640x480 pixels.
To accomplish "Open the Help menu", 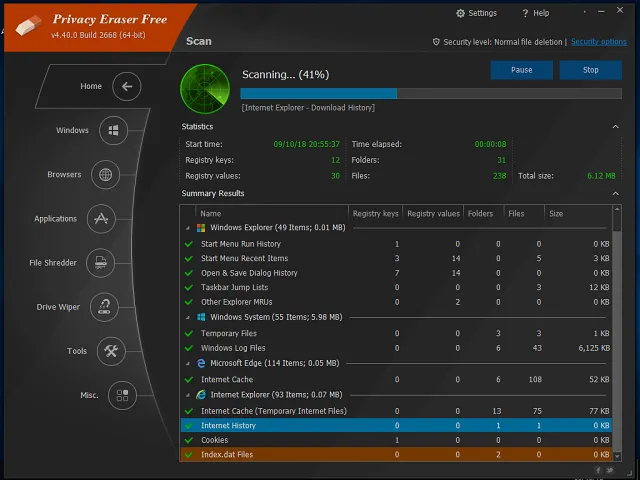I will [x=535, y=13].
